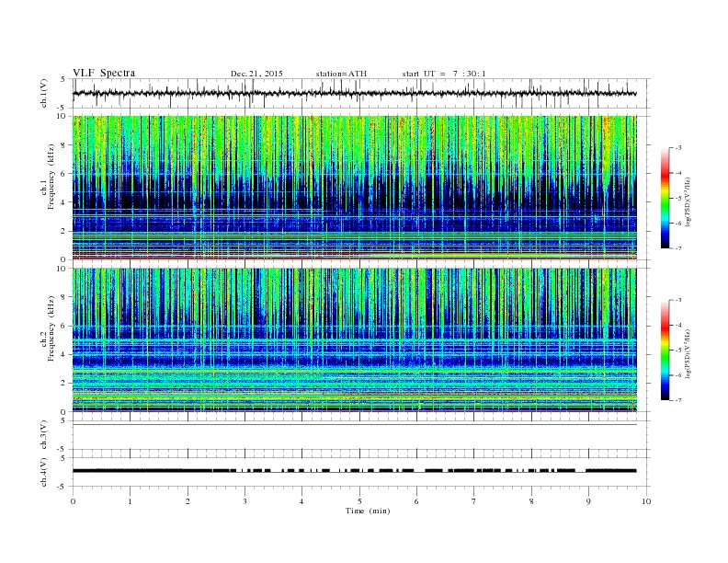
Task: Click the "6" minute time axis tick
Action: point(416,501)
